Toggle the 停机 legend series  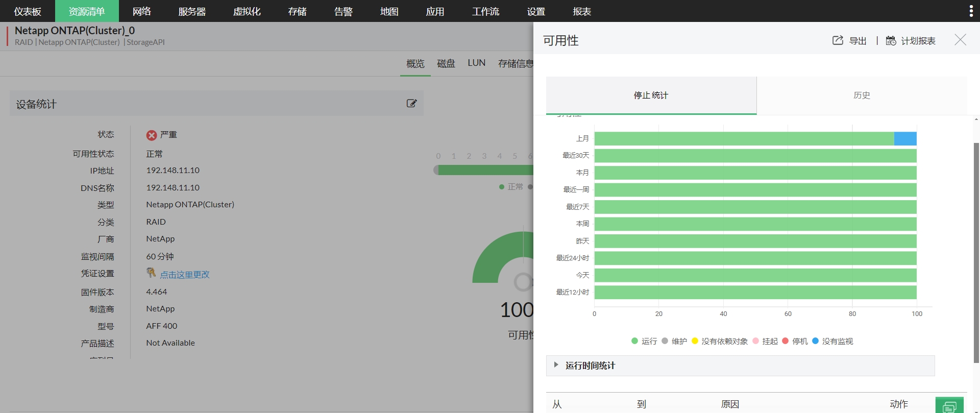(795, 341)
